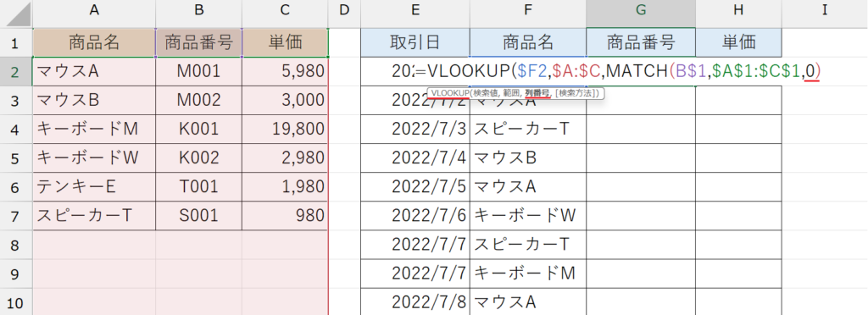This screenshot has width=868, height=315.
Task: Select column A header
Action: coord(93,14)
